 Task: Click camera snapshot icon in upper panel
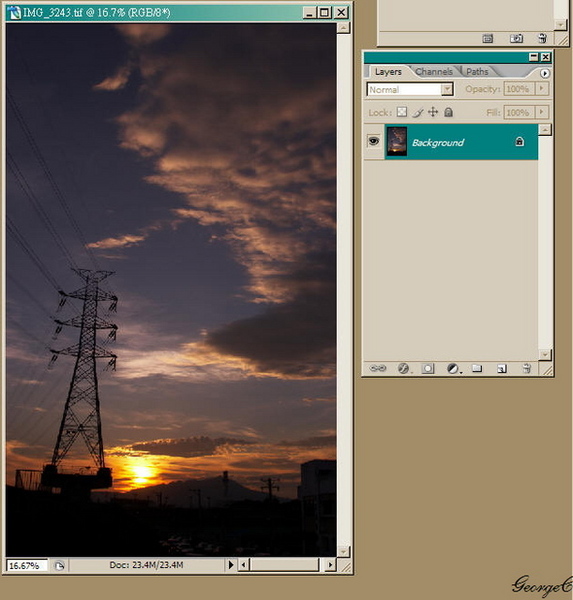tap(516, 38)
